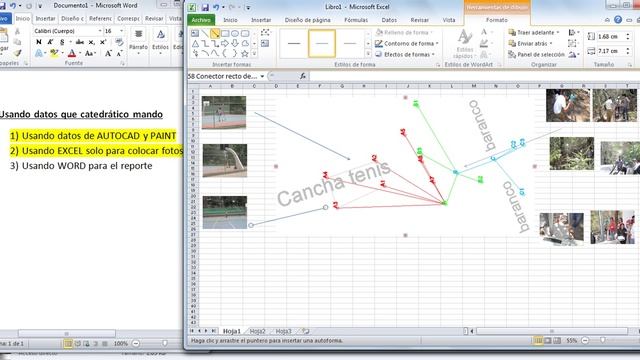The width and height of the screenshot is (640, 360).
Task: Select the five-point star shape
Action: [245, 53]
